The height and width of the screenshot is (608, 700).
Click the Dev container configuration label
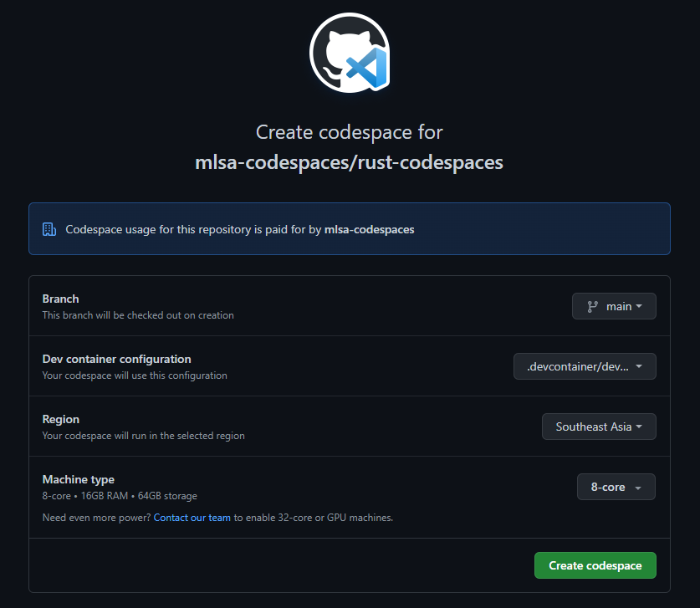pos(116,360)
